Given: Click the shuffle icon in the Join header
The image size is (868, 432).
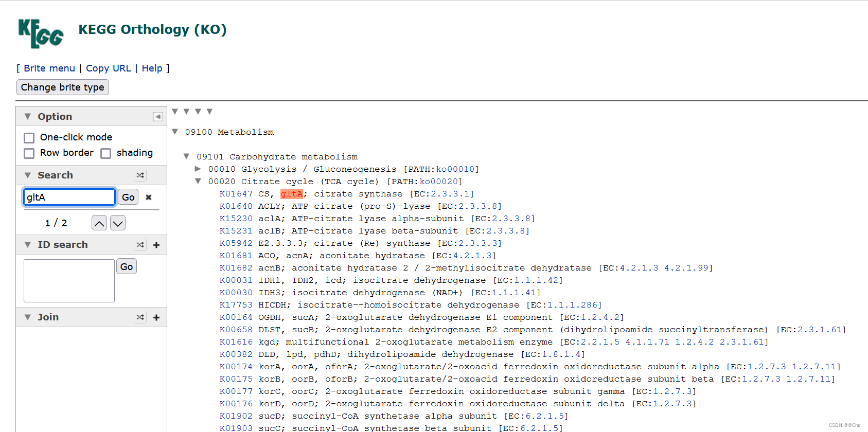Looking at the screenshot, I should 140,317.
